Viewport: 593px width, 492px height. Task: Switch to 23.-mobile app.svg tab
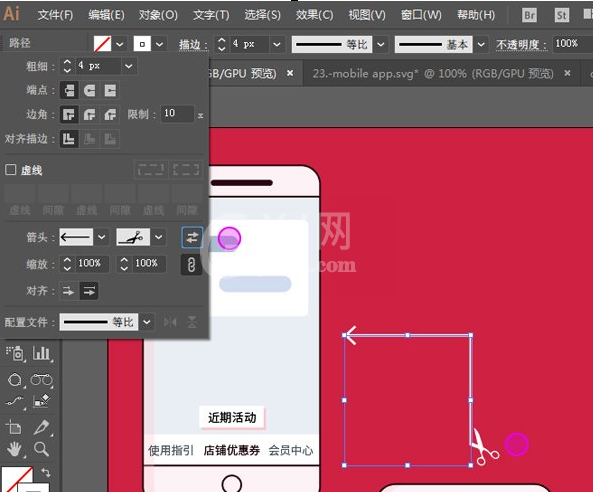click(x=433, y=73)
